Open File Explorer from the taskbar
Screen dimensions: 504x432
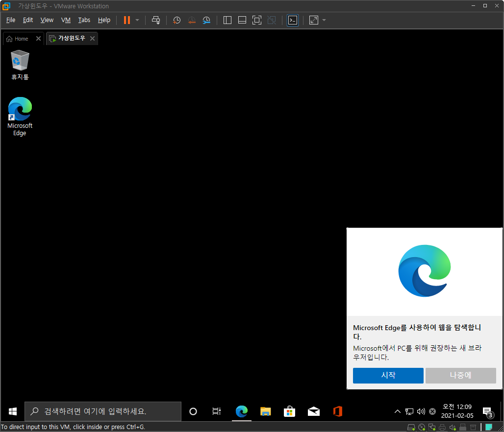[x=266, y=411]
